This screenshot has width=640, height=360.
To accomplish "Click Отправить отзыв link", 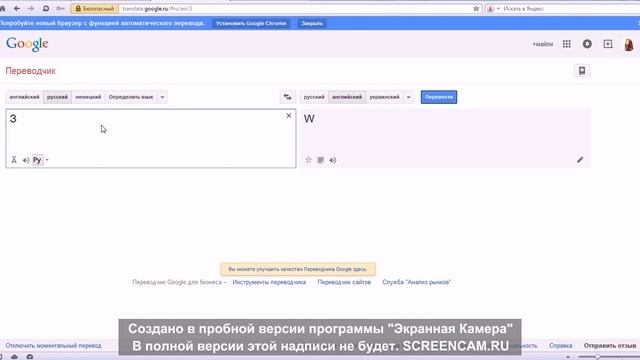I will pos(610,345).
